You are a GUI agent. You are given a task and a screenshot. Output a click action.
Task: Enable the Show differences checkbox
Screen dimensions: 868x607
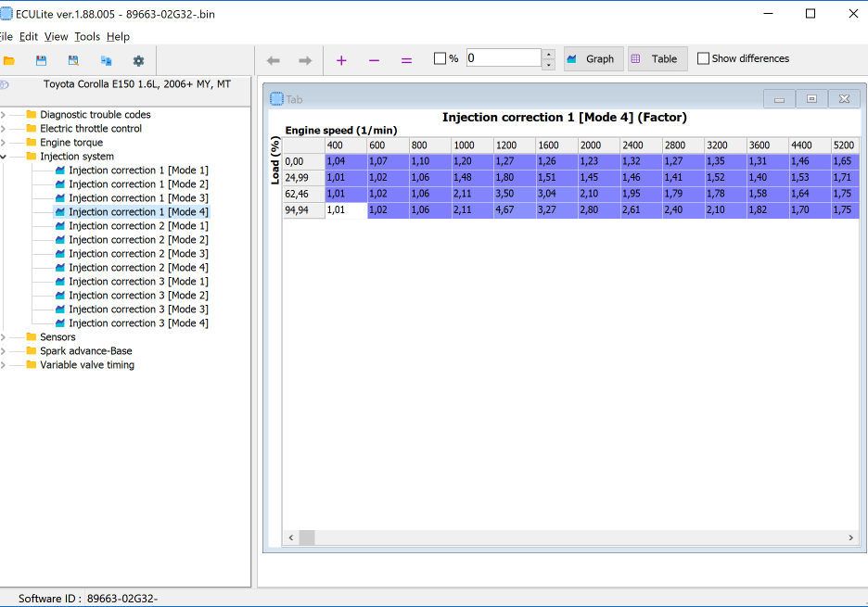[703, 58]
